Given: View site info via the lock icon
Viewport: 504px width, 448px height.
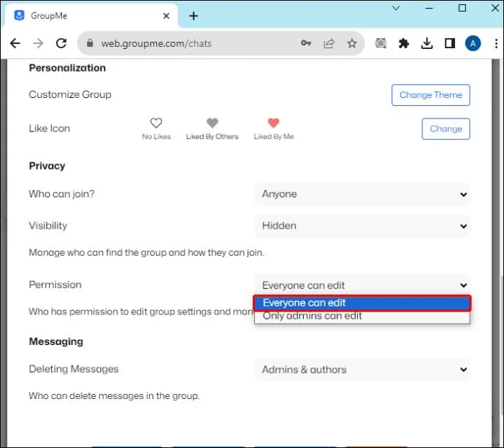Looking at the screenshot, I should tap(90, 43).
